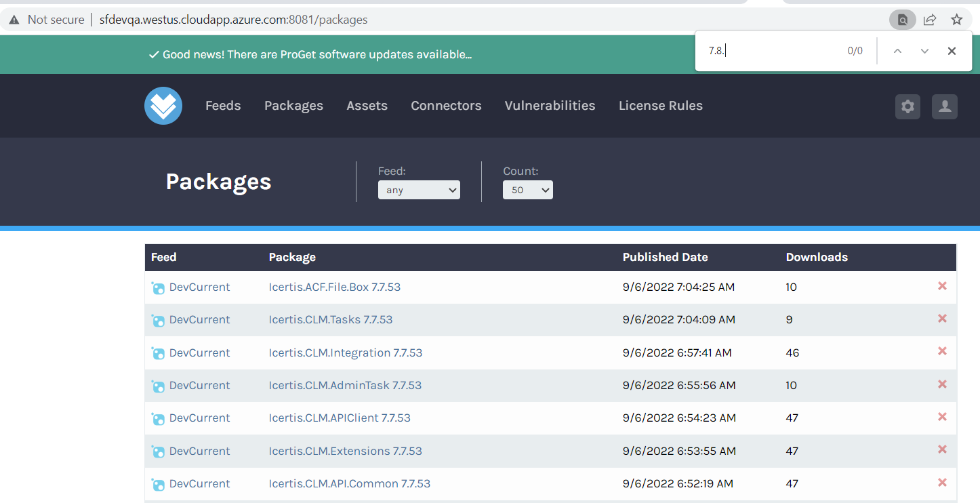The height and width of the screenshot is (503, 980).
Task: Open Icertis.CLM.API.Common 7.7.53 package
Action: point(350,483)
